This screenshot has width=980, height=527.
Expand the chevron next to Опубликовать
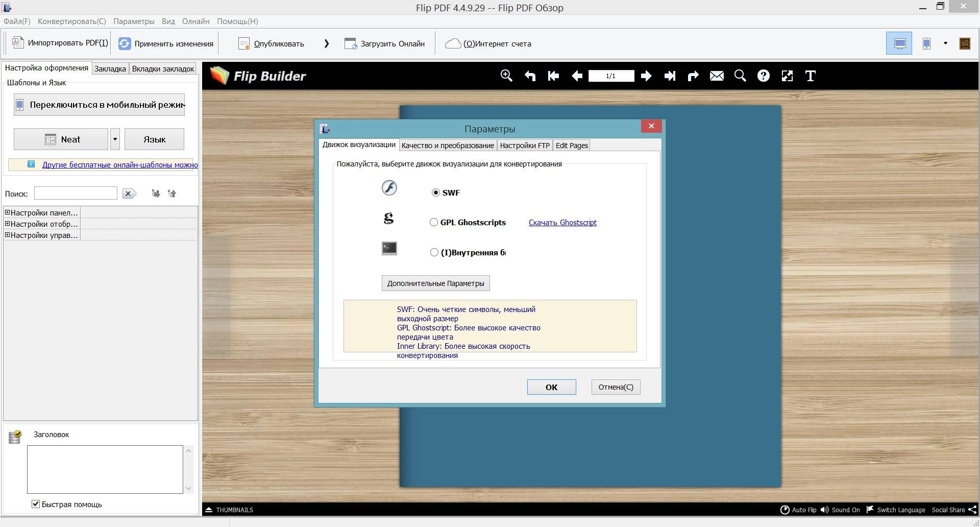tap(327, 43)
